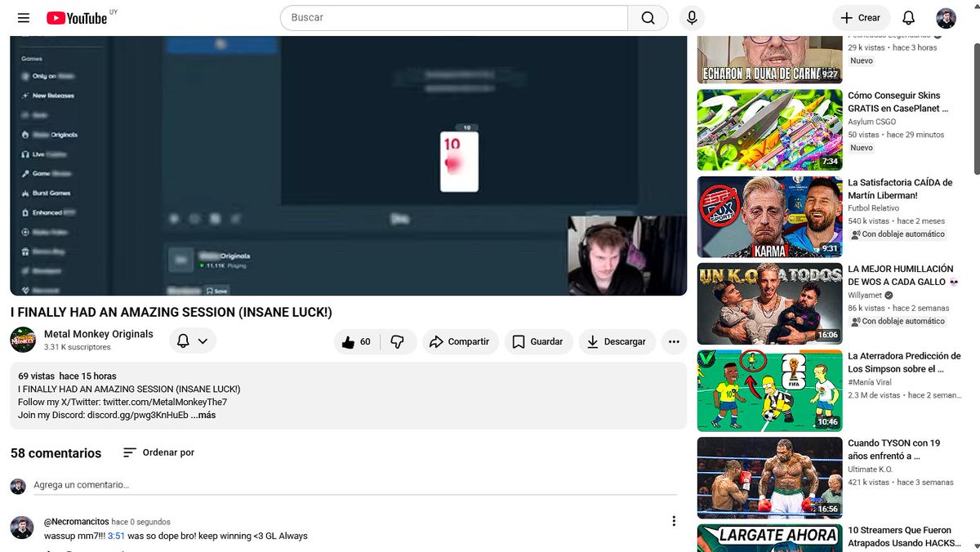The image size is (980, 552).
Task: Open Simpson prediction video thumbnail
Action: (x=769, y=391)
